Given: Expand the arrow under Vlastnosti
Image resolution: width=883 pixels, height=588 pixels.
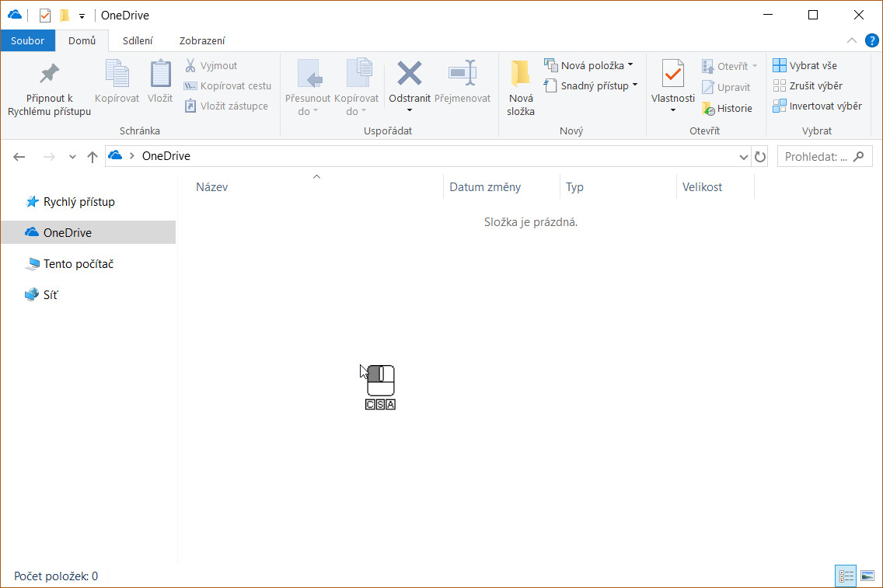Looking at the screenshot, I should click(x=673, y=110).
